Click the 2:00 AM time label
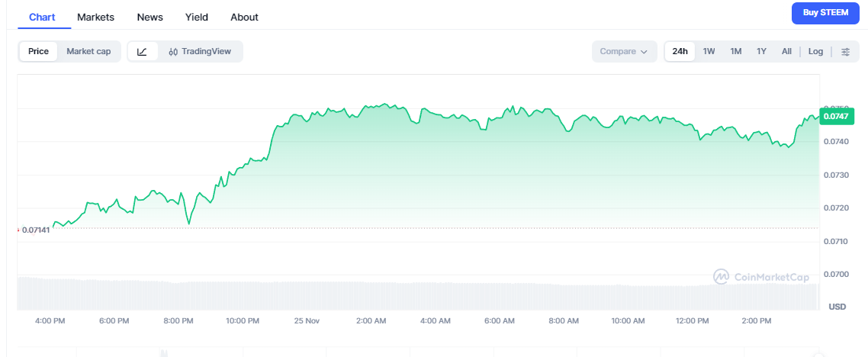The height and width of the screenshot is (357, 868). (x=371, y=320)
